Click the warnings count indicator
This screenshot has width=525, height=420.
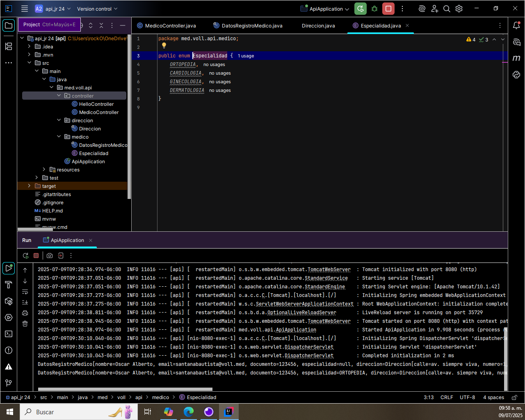[471, 40]
